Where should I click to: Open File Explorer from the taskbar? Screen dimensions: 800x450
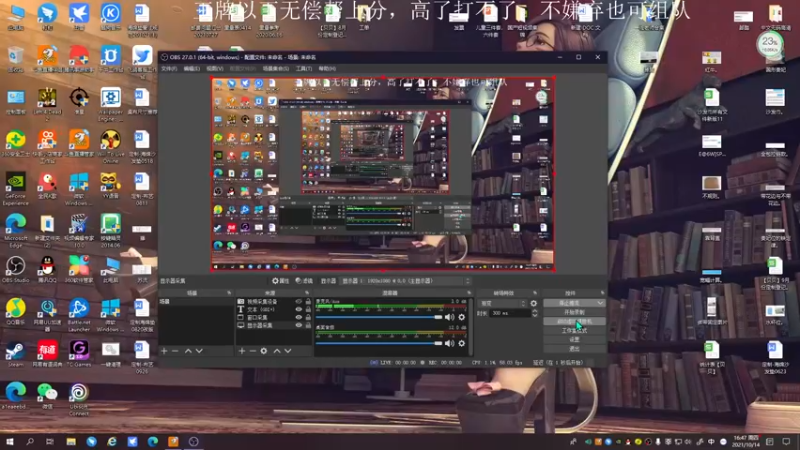pyautogui.click(x=71, y=441)
